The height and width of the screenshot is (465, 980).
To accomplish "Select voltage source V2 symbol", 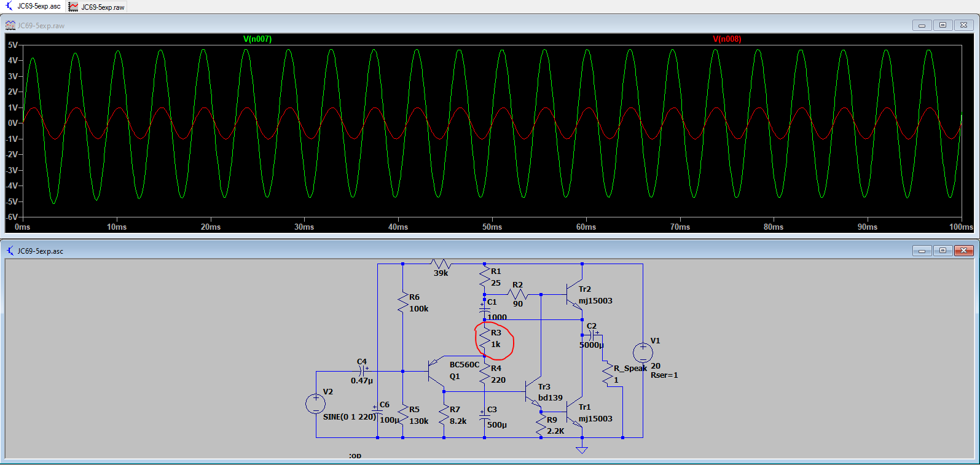I will [x=316, y=404].
